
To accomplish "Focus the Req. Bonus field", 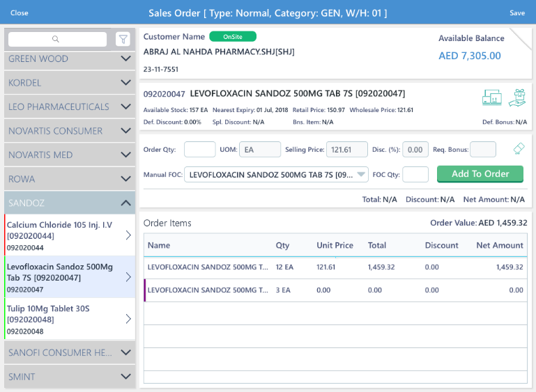I will (482, 150).
